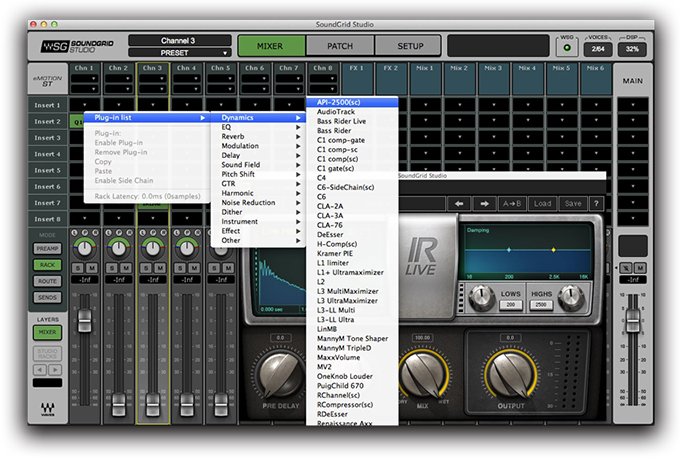Click the next layer arrow button
This screenshot has height=462, width=680.
(x=55, y=370)
